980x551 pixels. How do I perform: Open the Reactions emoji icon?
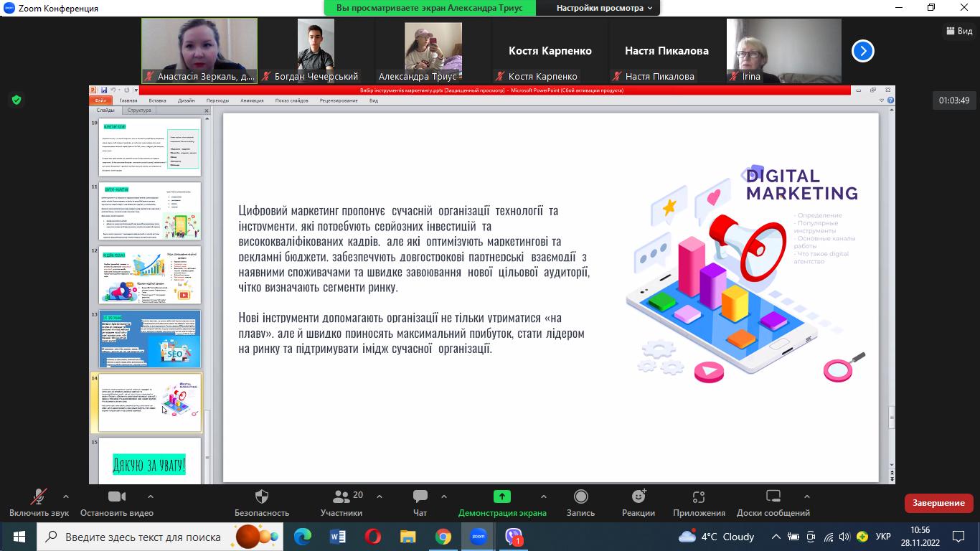tap(638, 497)
